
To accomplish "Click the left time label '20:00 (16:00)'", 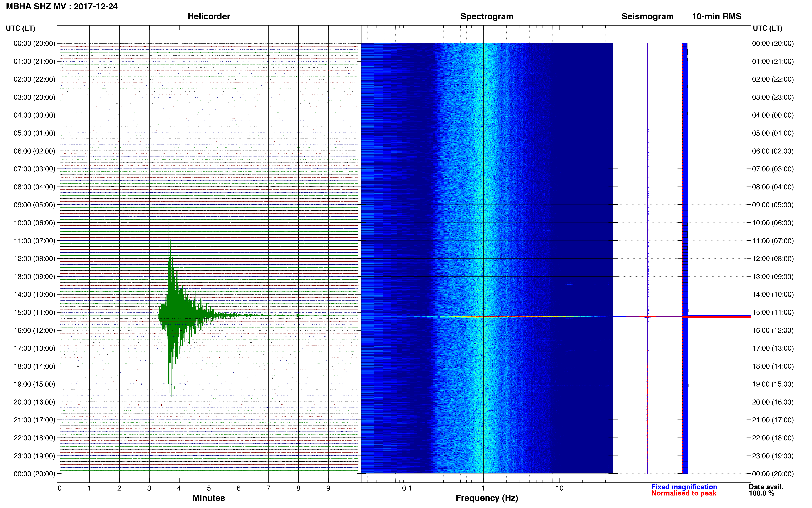I will click(34, 402).
